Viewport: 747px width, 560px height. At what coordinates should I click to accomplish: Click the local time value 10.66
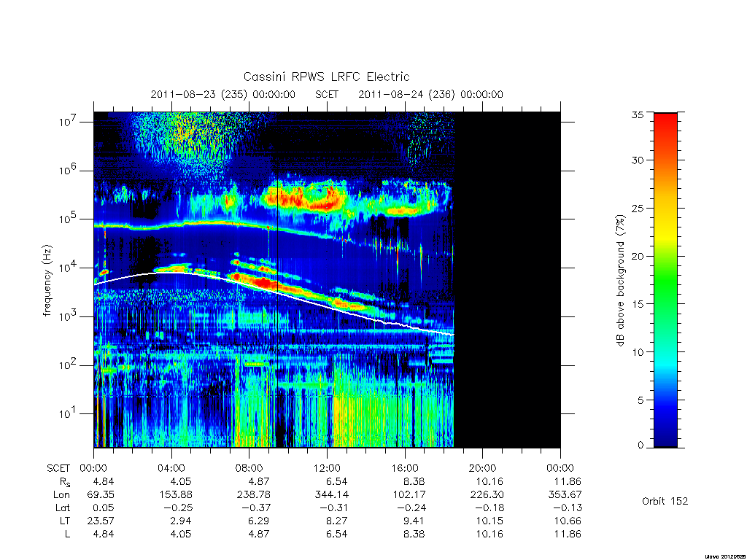568,521
